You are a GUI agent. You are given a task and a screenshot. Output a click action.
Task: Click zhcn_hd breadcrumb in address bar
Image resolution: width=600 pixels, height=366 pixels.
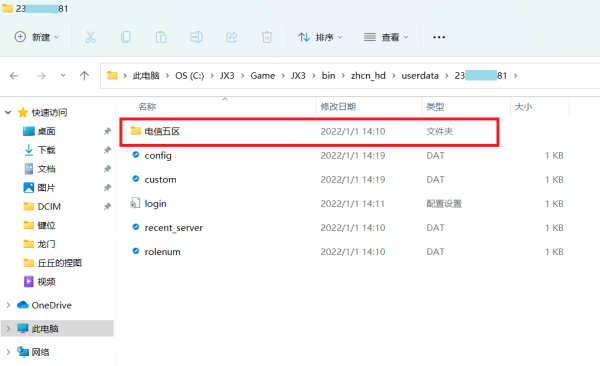point(368,76)
